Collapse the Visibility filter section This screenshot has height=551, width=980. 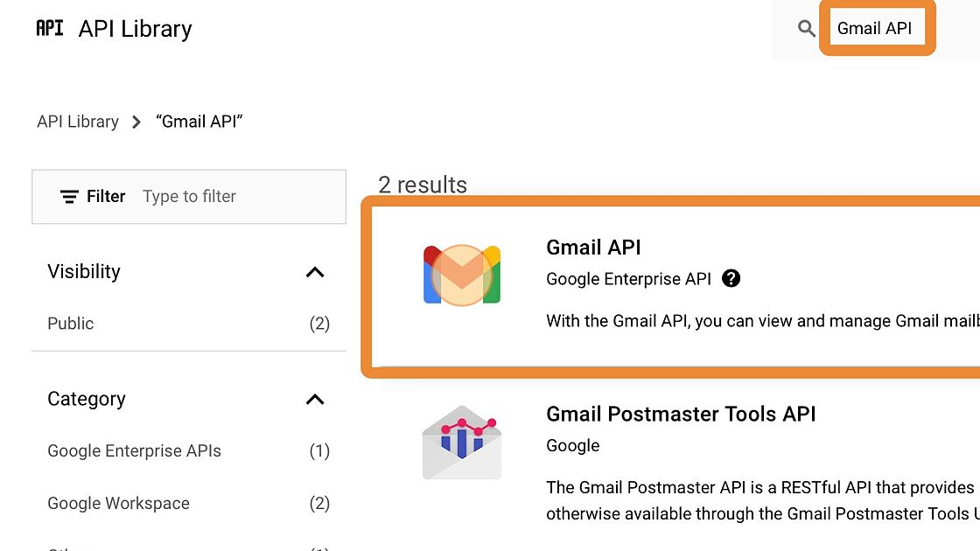click(314, 271)
